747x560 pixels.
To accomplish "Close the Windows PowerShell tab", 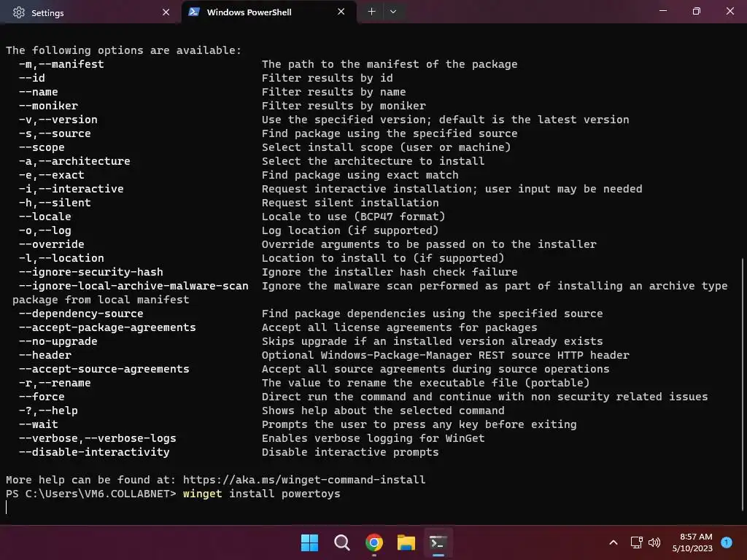I will pyautogui.click(x=341, y=12).
